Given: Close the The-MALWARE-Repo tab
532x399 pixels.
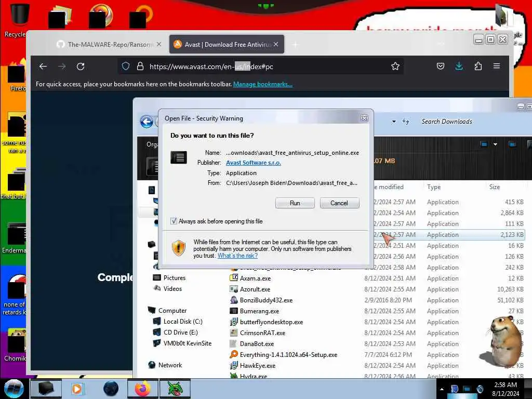Looking at the screenshot, I should tap(159, 45).
